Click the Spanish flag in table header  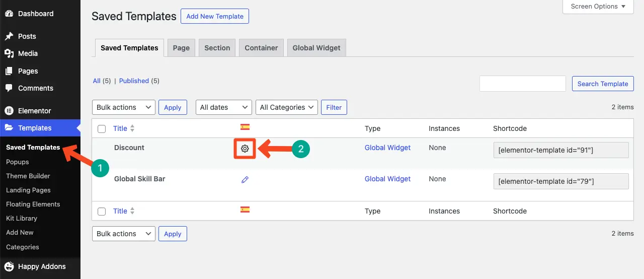pos(245,127)
